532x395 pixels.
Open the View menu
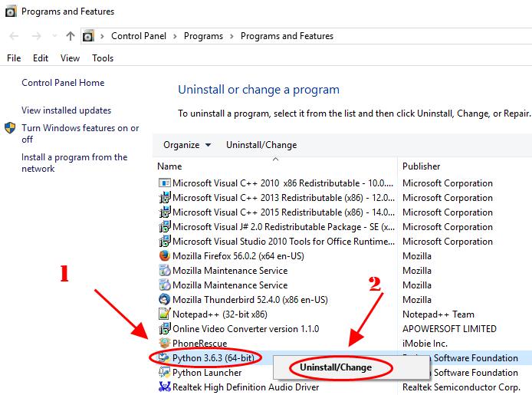coord(70,58)
